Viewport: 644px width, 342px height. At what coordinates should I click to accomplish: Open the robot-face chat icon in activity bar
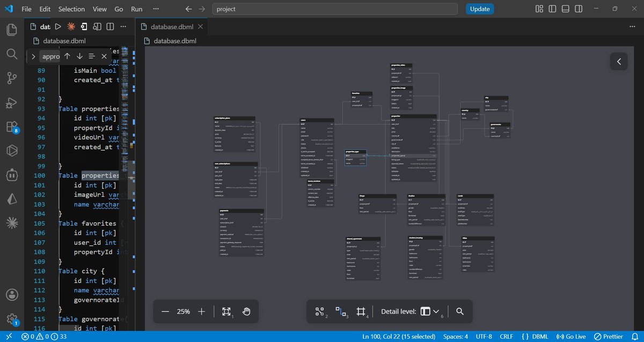[12, 175]
